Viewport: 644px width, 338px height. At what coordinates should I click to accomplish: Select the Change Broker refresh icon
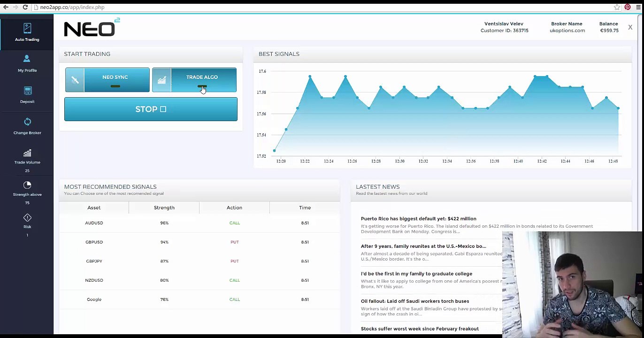[x=27, y=122]
